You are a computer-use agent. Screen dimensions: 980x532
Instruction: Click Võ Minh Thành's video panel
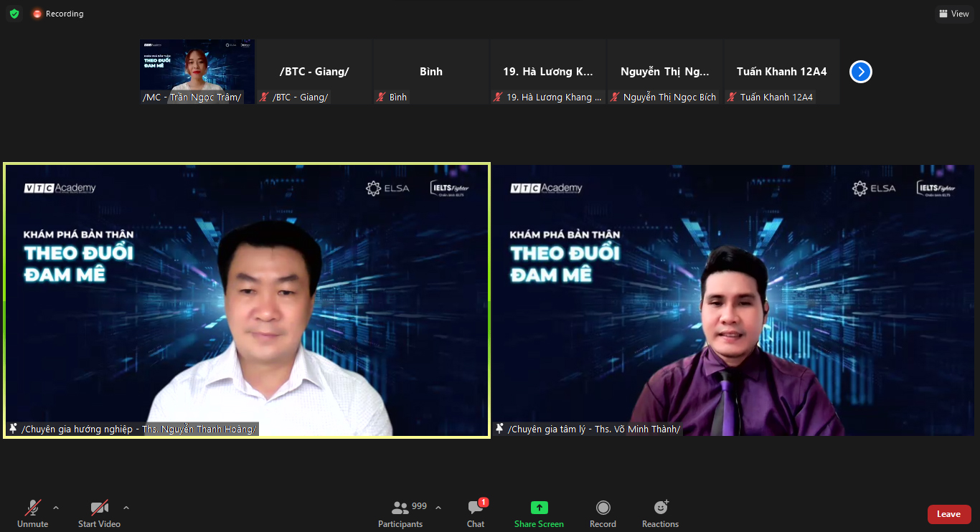(733, 300)
